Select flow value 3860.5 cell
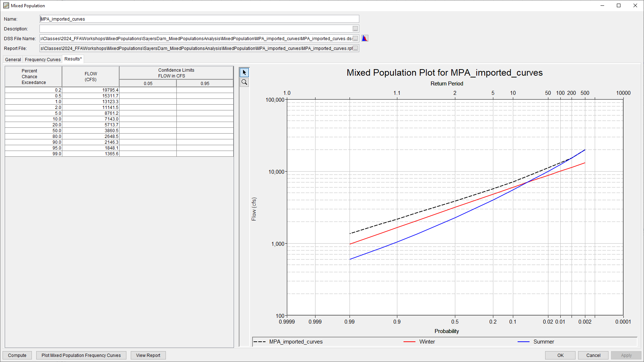The width and height of the screenshot is (644, 362). (91, 131)
